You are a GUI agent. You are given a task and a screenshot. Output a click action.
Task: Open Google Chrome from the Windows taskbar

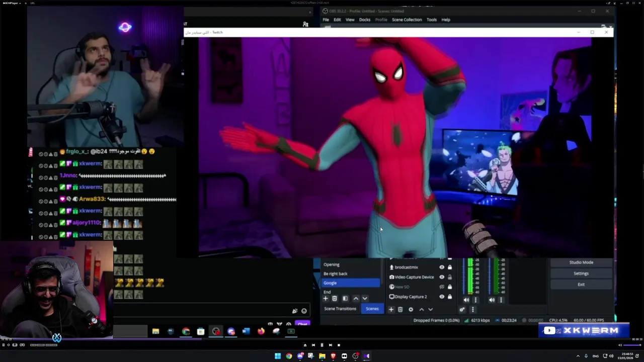289,356
